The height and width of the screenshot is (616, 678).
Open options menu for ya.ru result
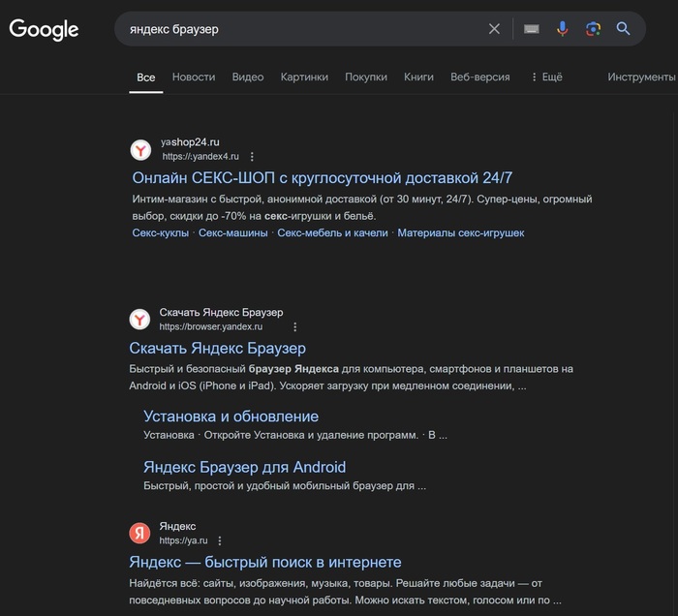click(x=220, y=540)
